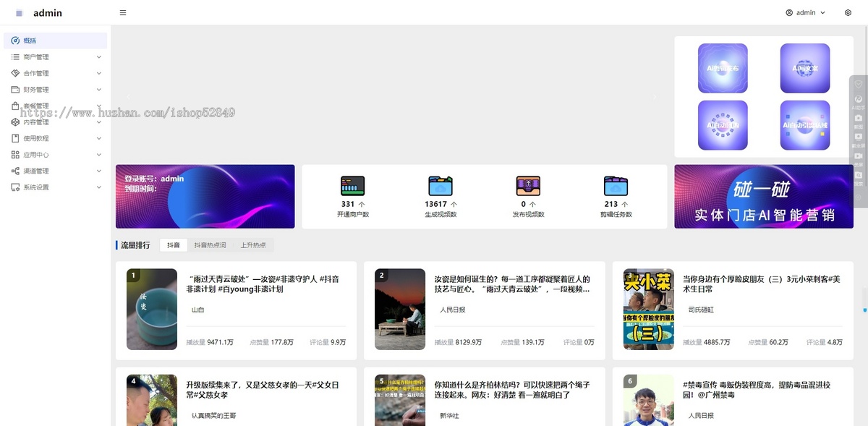The image size is (868, 426).
Task: Click the 开通商户数 stat icon
Action: click(x=352, y=187)
